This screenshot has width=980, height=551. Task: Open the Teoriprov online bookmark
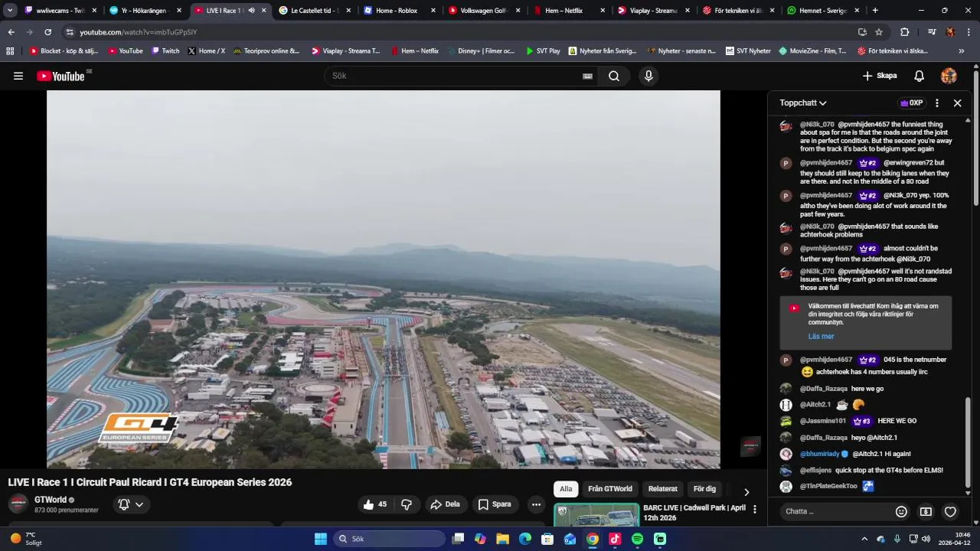click(x=266, y=51)
